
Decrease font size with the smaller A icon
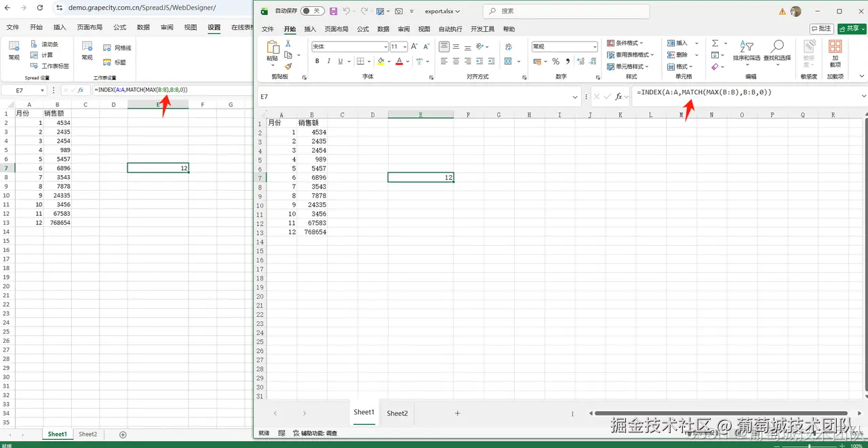coord(427,47)
